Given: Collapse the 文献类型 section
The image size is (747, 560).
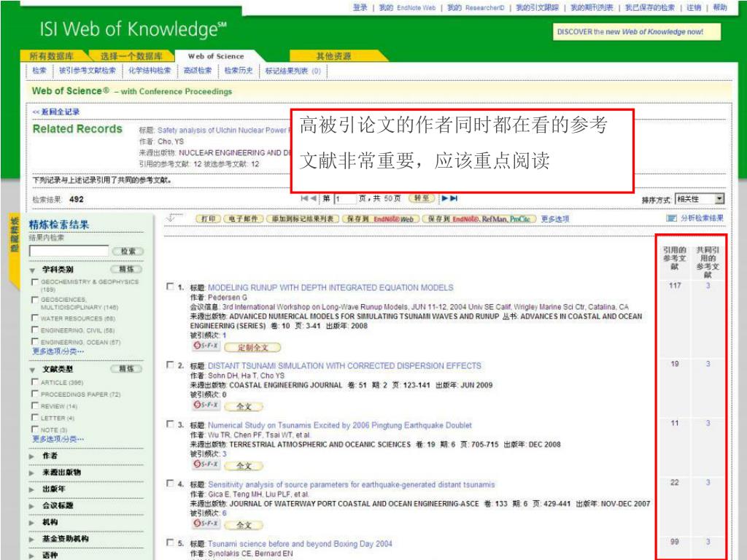Looking at the screenshot, I should coord(32,370).
